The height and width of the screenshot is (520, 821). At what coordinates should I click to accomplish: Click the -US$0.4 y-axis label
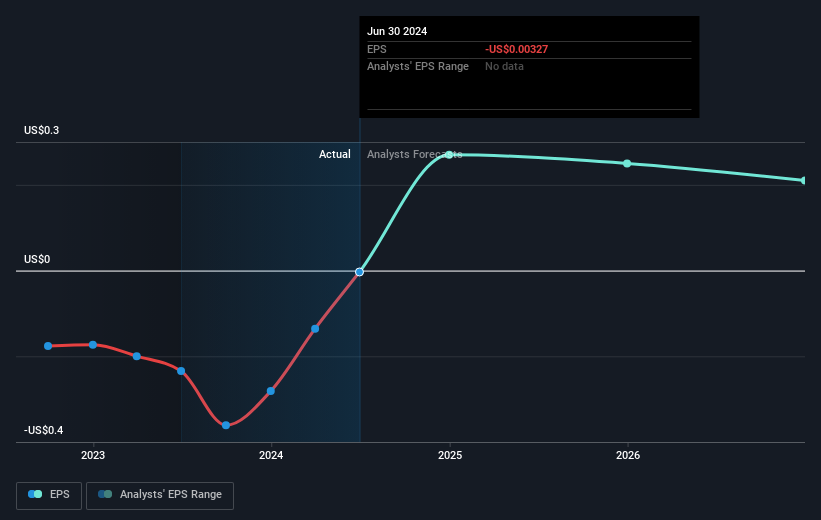[43, 430]
